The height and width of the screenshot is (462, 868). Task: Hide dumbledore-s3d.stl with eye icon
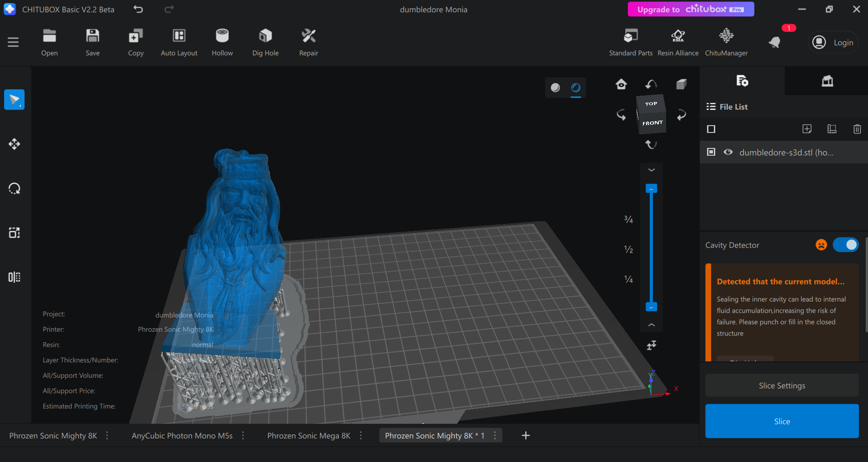(x=728, y=152)
